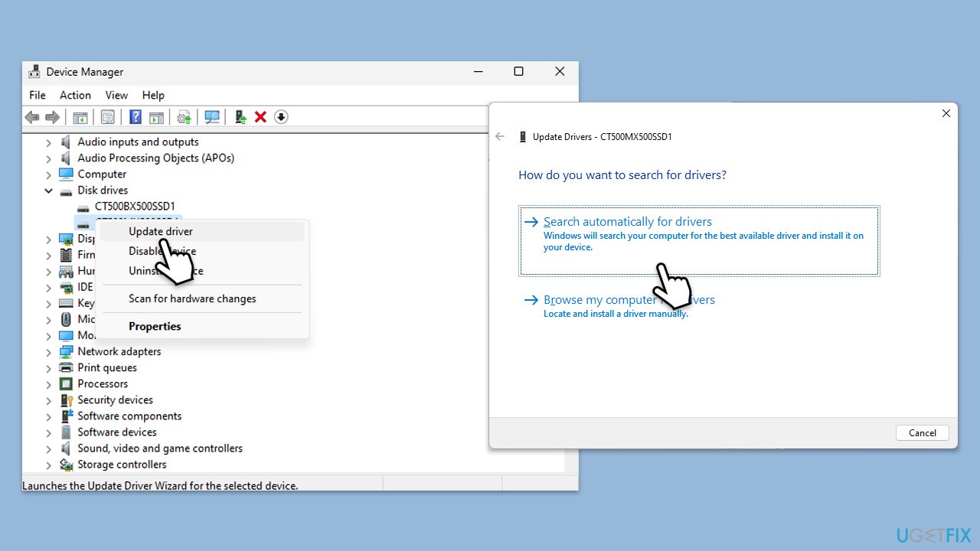This screenshot has height=551, width=980.
Task: Go back using the Update Drivers dialog arrow
Action: [500, 137]
